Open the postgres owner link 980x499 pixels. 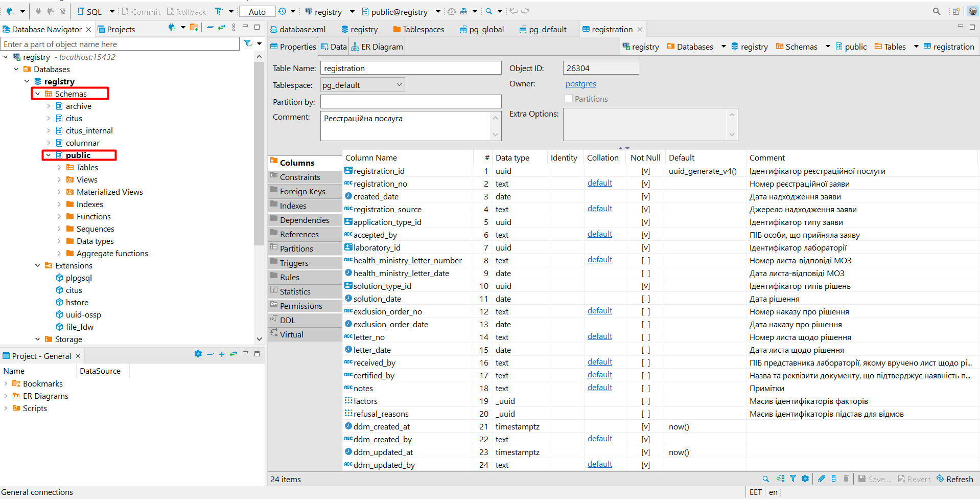[580, 83]
